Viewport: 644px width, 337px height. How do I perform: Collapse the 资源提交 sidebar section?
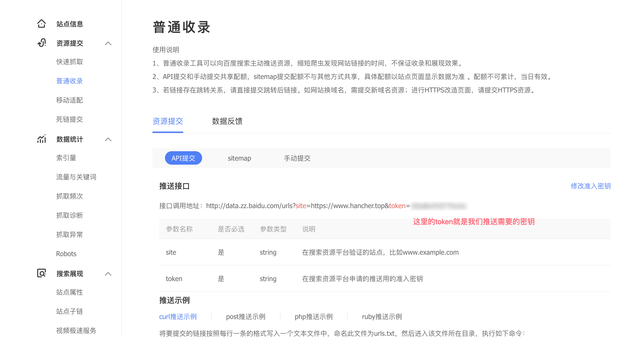click(109, 43)
